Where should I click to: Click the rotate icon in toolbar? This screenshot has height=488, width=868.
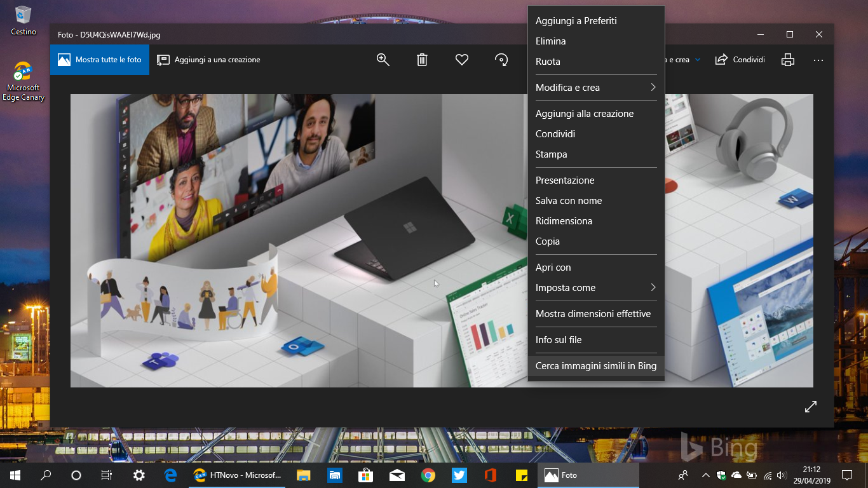click(x=501, y=60)
